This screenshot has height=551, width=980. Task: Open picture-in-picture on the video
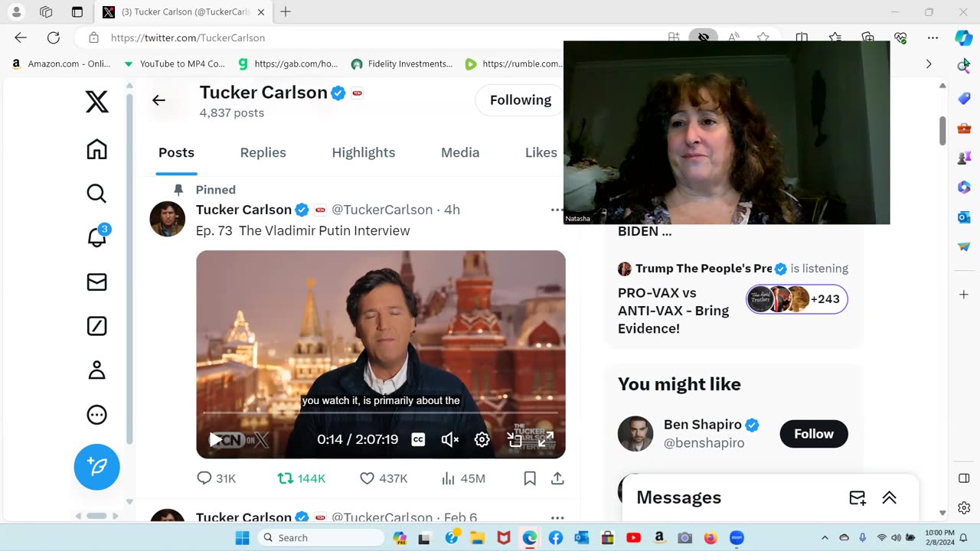pyautogui.click(x=514, y=439)
